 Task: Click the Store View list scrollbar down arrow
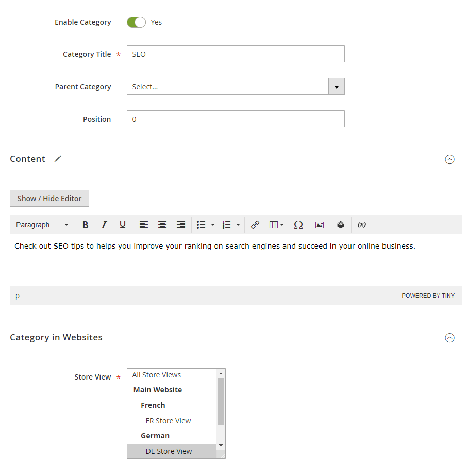point(221,445)
